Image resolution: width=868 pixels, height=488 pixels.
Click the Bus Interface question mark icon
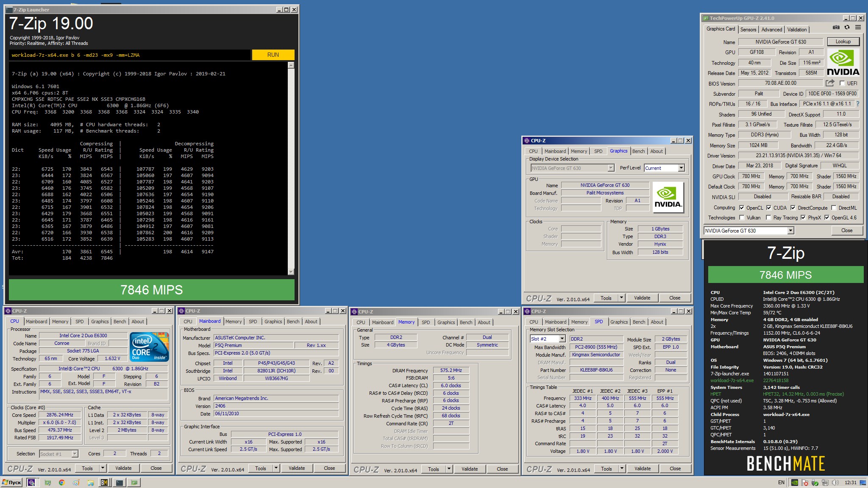pyautogui.click(x=858, y=104)
